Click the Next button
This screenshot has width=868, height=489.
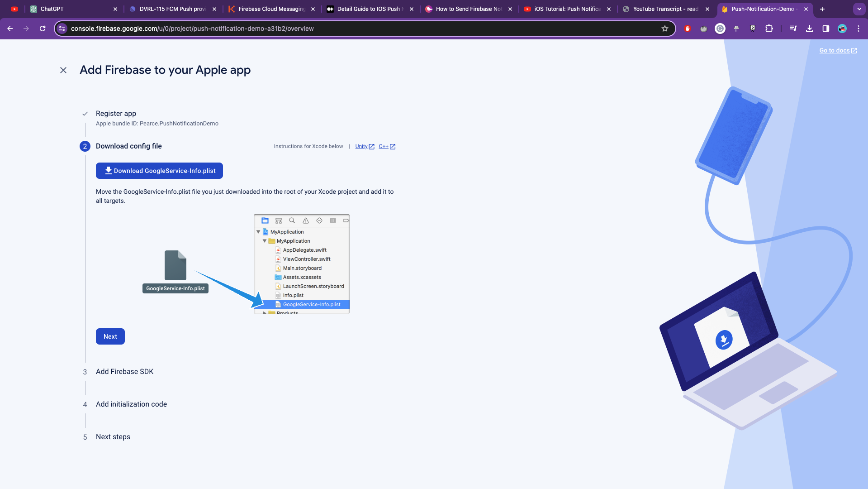pyautogui.click(x=110, y=336)
